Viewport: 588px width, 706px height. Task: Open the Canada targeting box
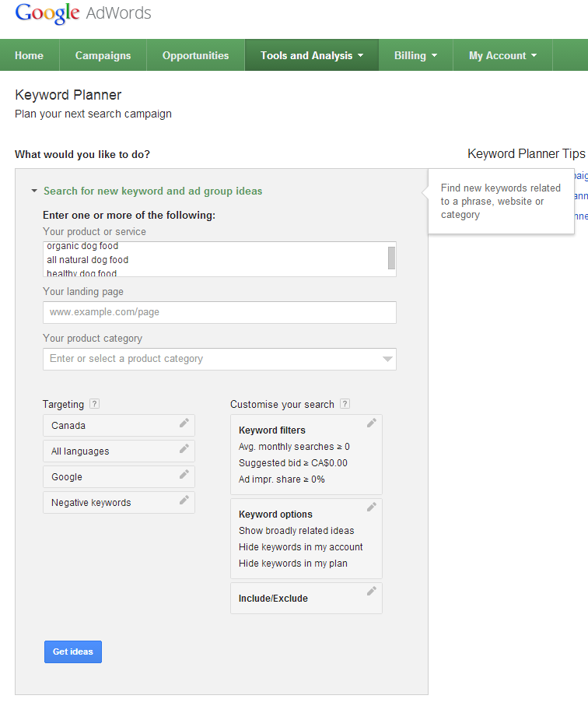tap(119, 426)
